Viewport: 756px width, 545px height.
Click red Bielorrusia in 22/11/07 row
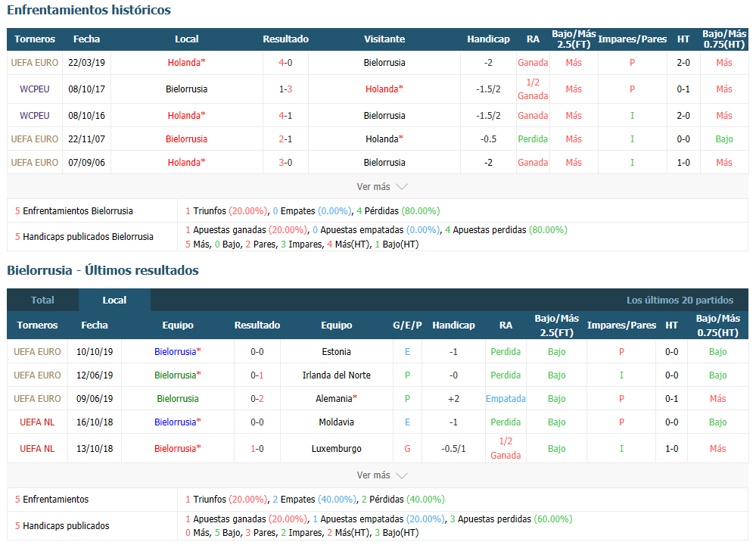click(187, 139)
